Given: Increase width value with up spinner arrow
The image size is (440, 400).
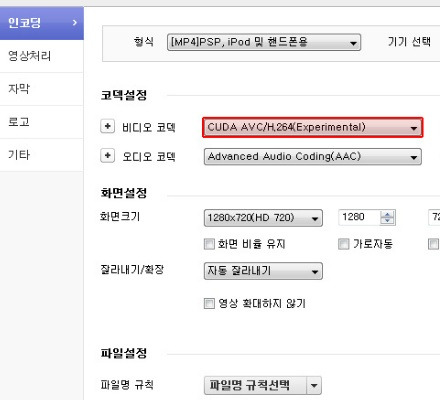Looking at the screenshot, I should [387, 214].
